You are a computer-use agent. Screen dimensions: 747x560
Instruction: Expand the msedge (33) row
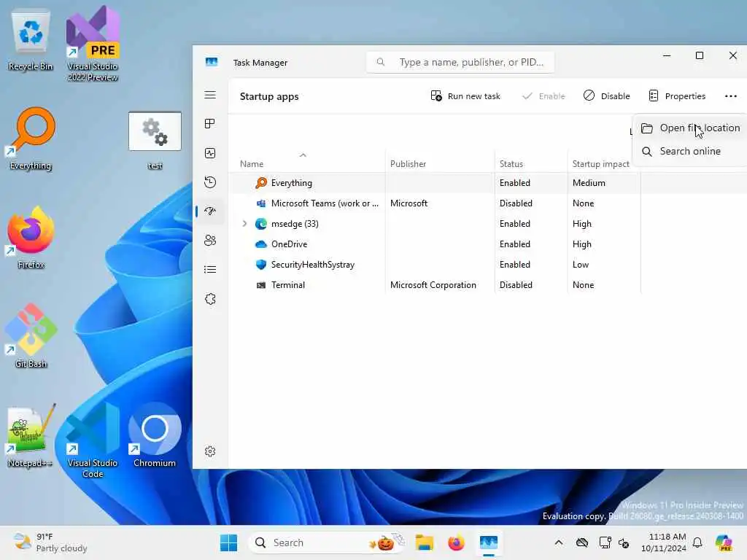tap(244, 224)
